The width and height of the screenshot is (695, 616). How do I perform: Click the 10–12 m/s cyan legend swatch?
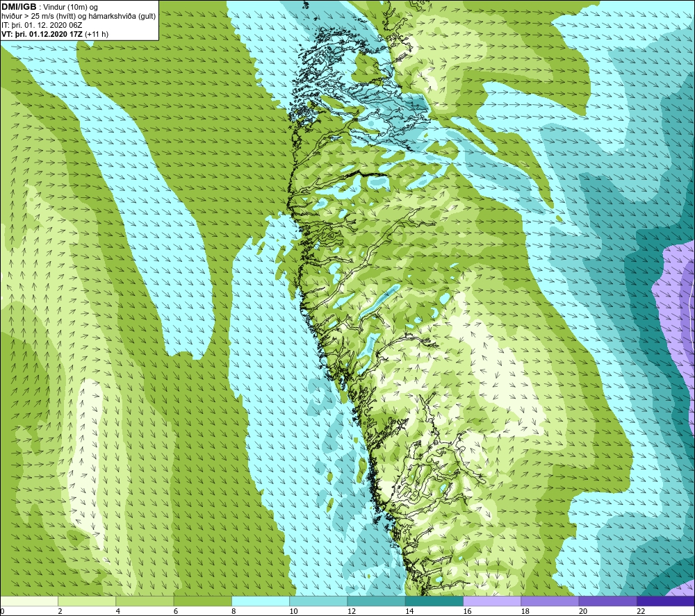(318, 601)
